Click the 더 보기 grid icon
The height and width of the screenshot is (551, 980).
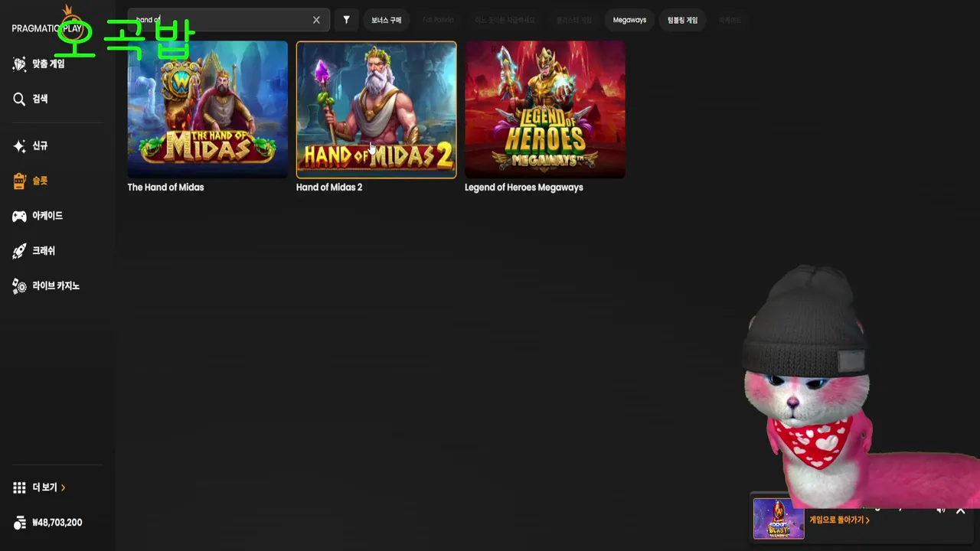point(19,487)
